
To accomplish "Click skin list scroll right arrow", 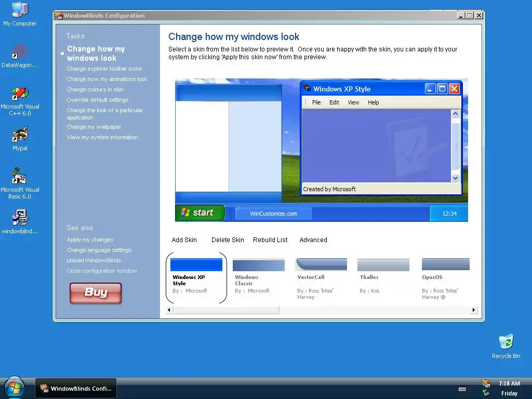I will (x=474, y=310).
